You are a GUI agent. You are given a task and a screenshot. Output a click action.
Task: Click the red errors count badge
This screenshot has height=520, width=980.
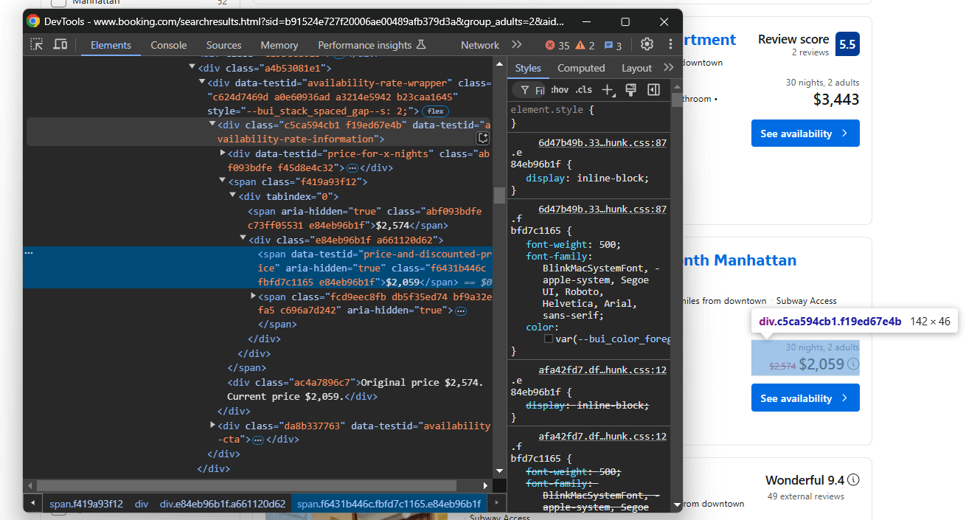[x=557, y=46]
